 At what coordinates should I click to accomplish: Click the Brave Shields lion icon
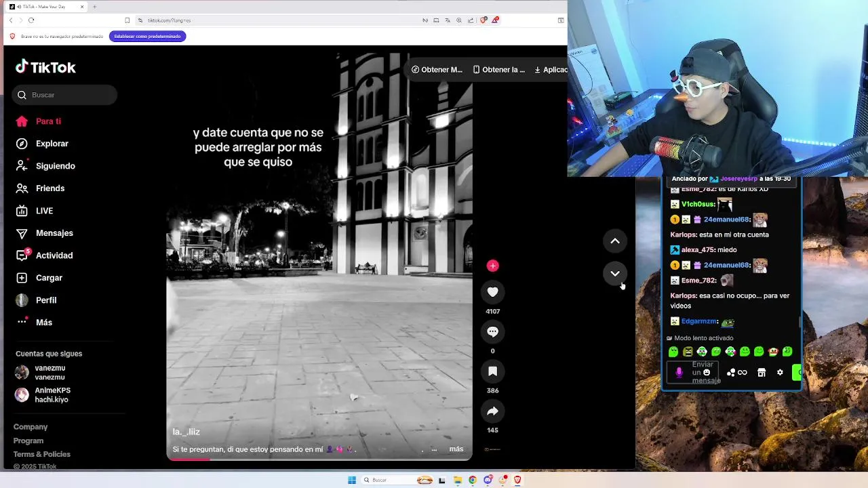pos(484,20)
